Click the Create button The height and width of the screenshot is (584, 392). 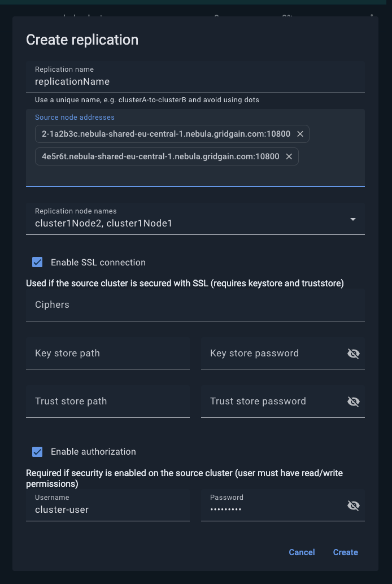(x=345, y=552)
